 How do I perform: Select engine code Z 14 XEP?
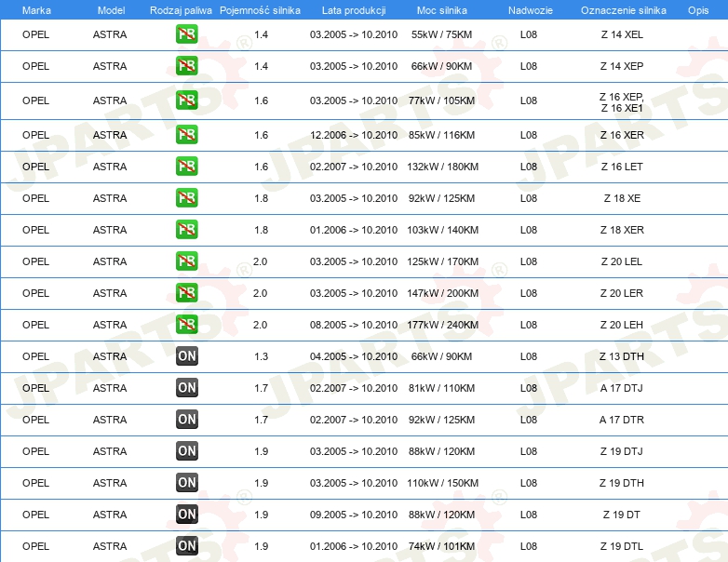coord(622,66)
